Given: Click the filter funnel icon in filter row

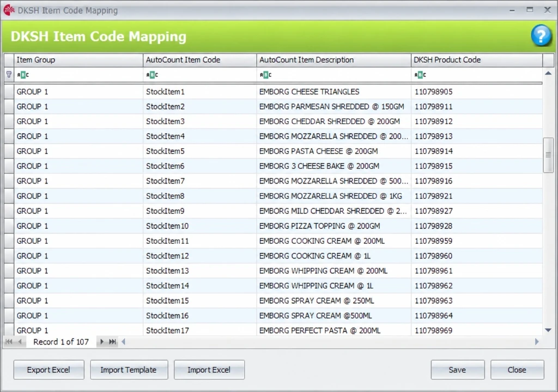Looking at the screenshot, I should coord(9,75).
